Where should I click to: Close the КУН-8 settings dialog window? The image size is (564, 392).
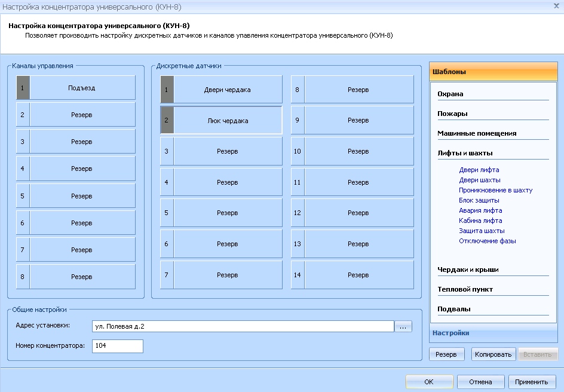point(556,5)
